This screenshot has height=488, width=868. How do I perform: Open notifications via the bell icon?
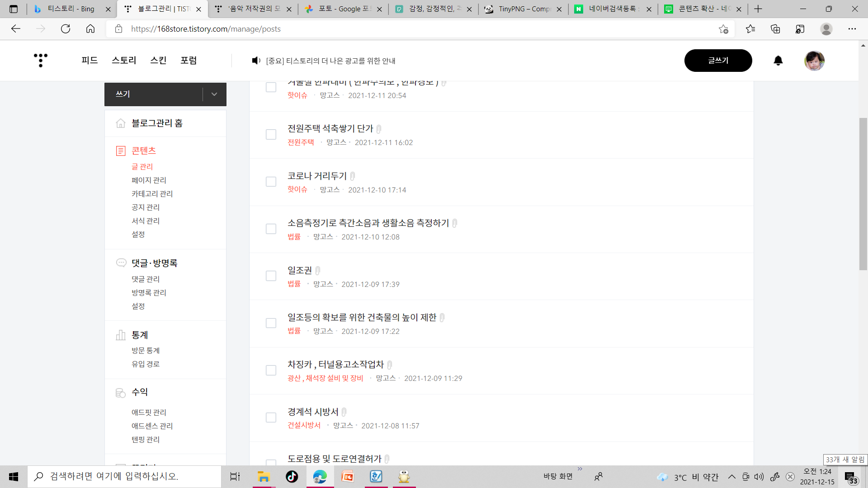pyautogui.click(x=778, y=61)
